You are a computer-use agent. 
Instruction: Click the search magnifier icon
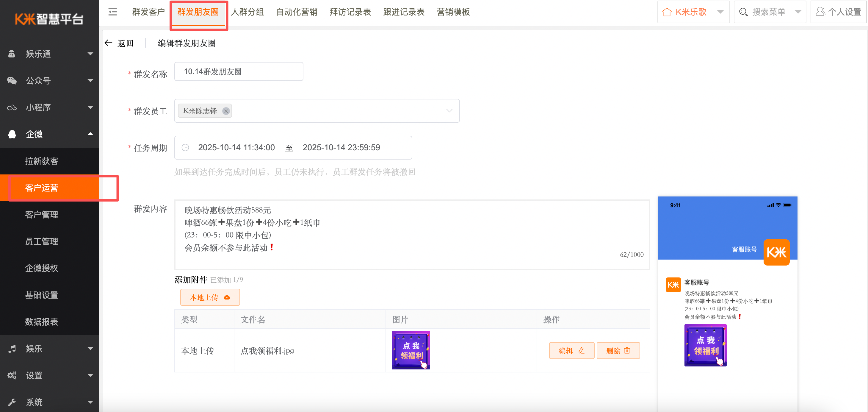(743, 12)
